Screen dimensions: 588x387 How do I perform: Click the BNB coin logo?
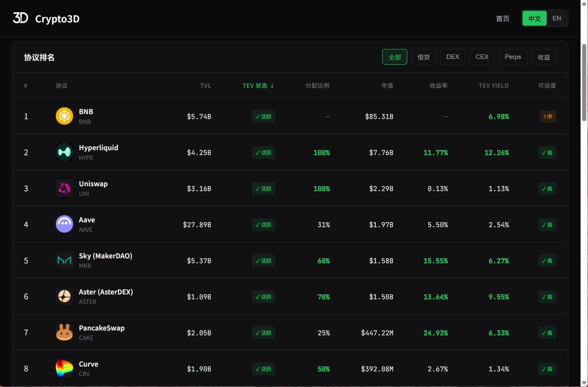coord(64,116)
